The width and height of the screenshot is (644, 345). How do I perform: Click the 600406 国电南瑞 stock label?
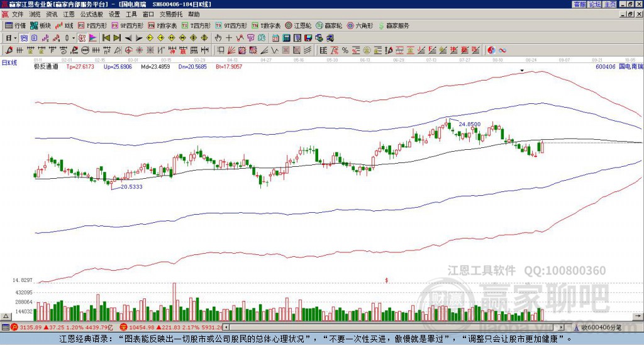click(x=619, y=66)
